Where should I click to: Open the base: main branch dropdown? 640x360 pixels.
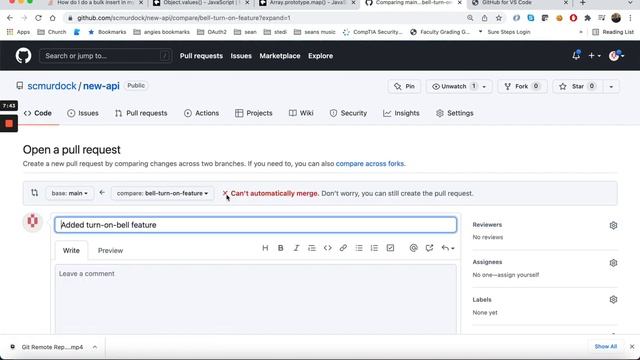click(69, 193)
